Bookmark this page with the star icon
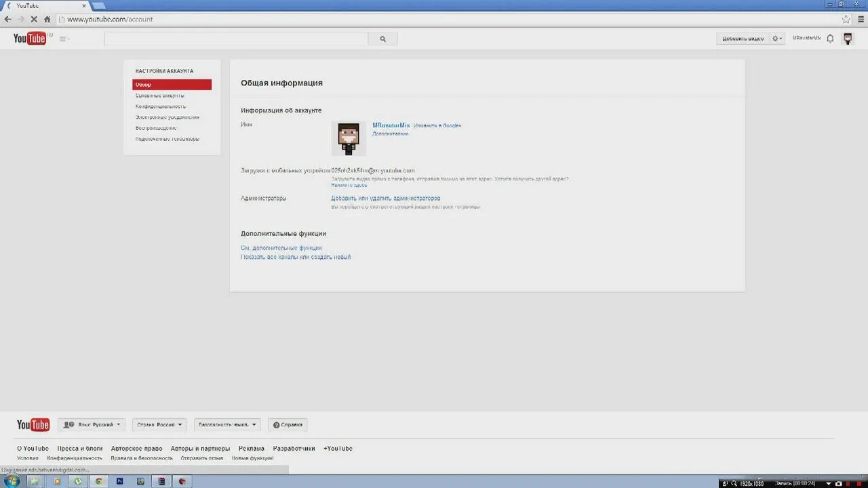 [846, 19]
